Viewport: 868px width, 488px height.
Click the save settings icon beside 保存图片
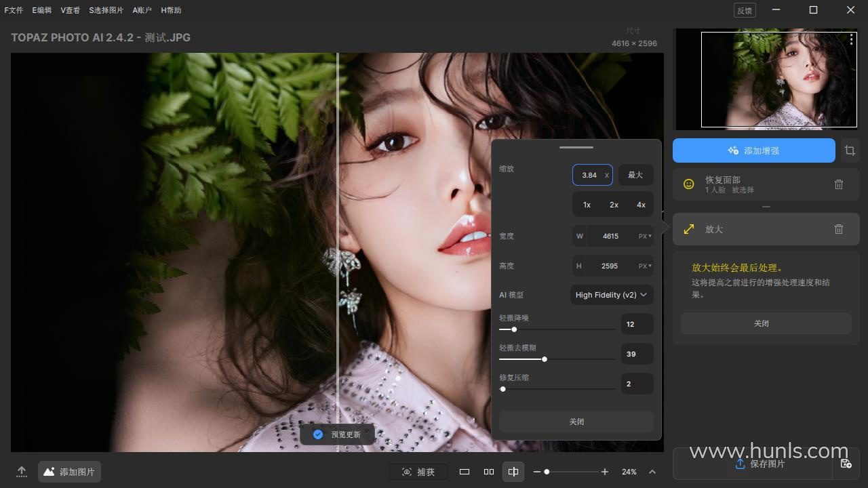pyautogui.click(x=846, y=464)
